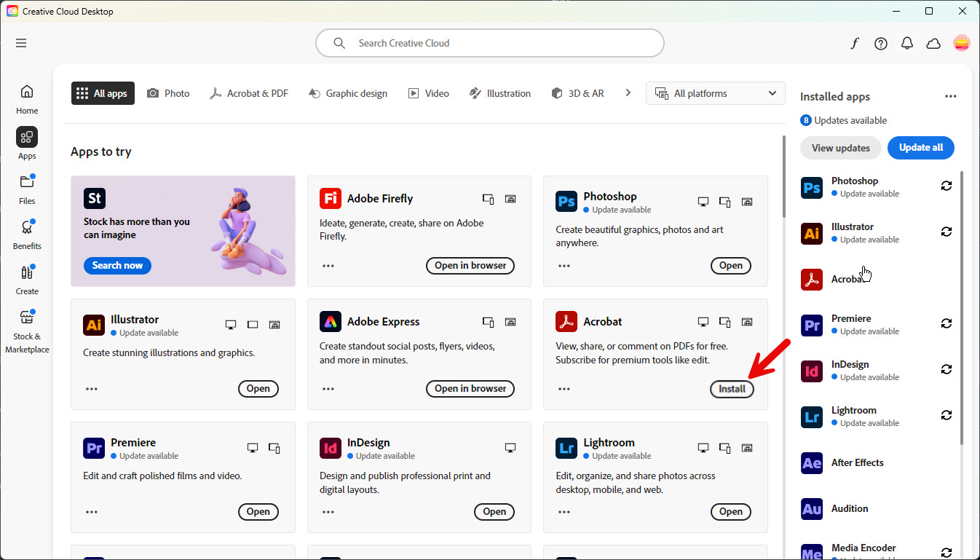Viewport: 980px width, 560px height.
Task: Check cloud sync status icon
Action: 933,44
